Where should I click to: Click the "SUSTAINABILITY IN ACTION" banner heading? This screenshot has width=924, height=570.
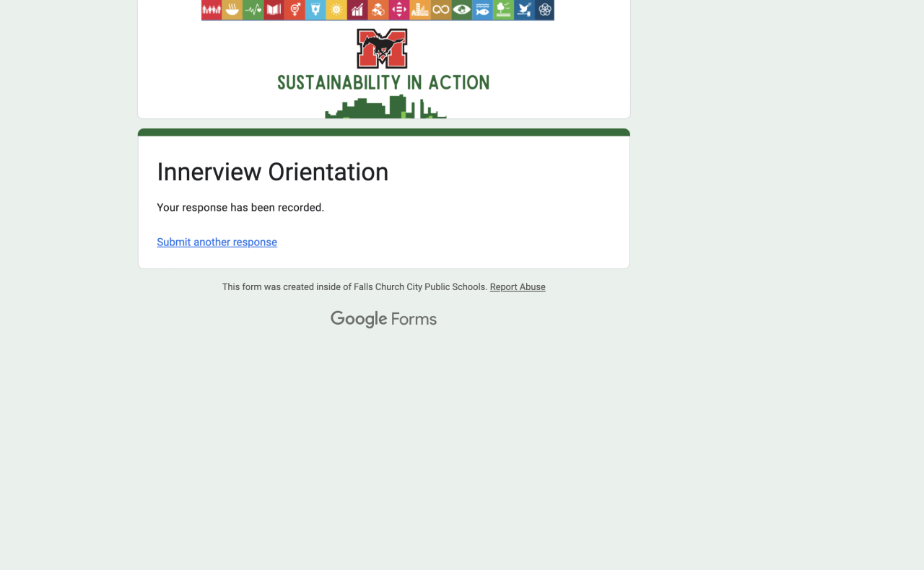point(383,83)
